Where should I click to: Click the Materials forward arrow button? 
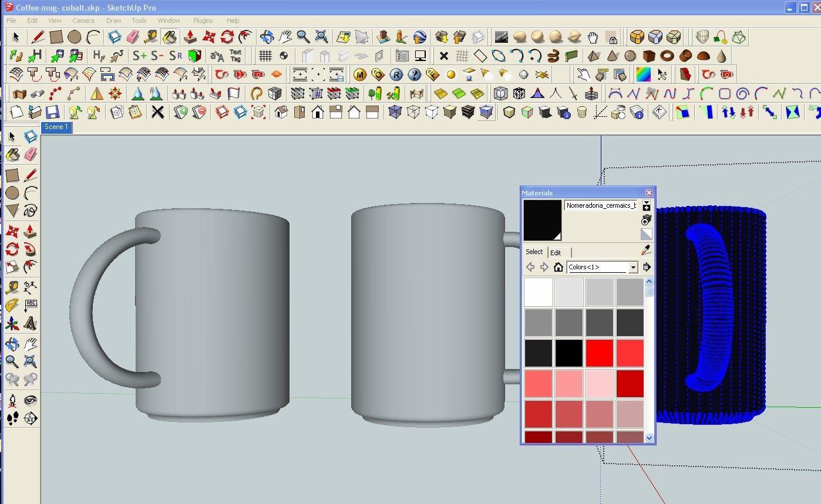(x=544, y=268)
